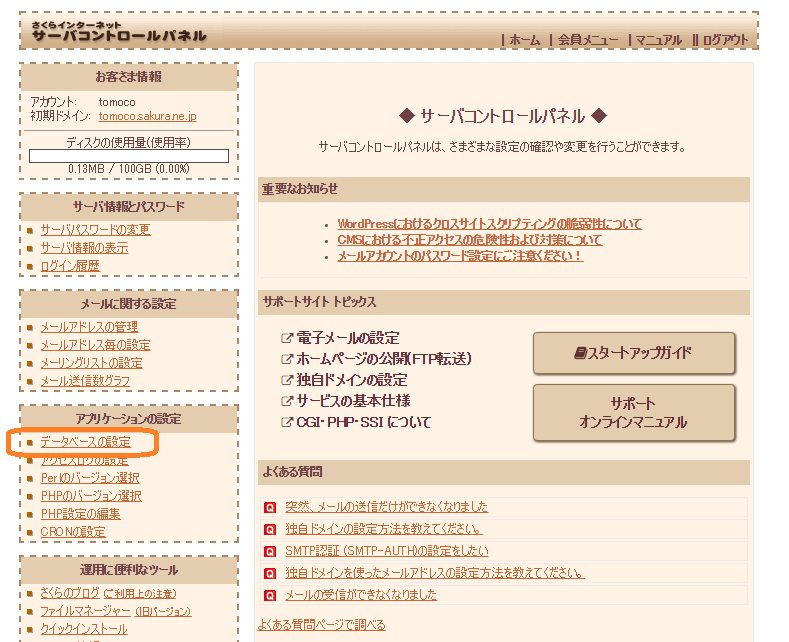The height and width of the screenshot is (642, 789).
Task: Open PHP設定の編集
Action: tap(81, 514)
